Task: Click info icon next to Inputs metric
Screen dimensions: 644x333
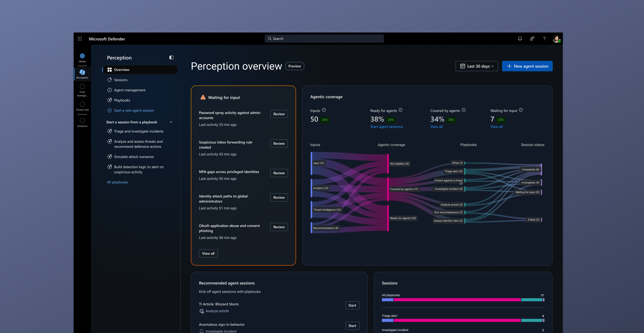Action: (324, 110)
